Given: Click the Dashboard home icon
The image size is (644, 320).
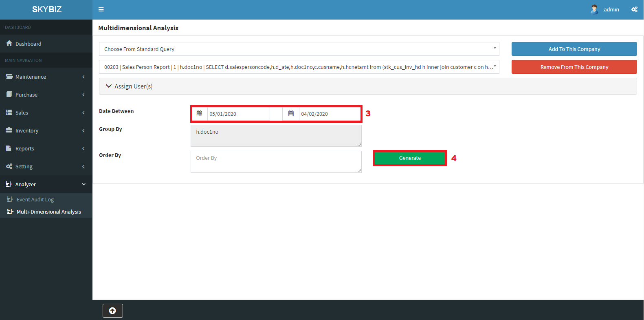Looking at the screenshot, I should click(9, 44).
